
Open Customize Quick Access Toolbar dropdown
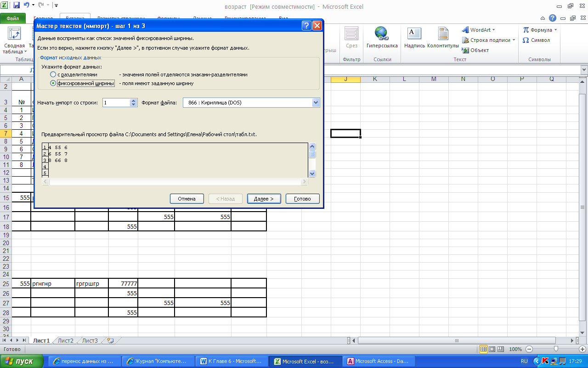(56, 6)
